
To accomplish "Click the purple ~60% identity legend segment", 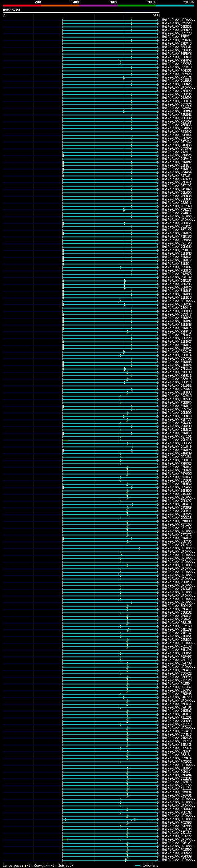I will coord(98,6).
